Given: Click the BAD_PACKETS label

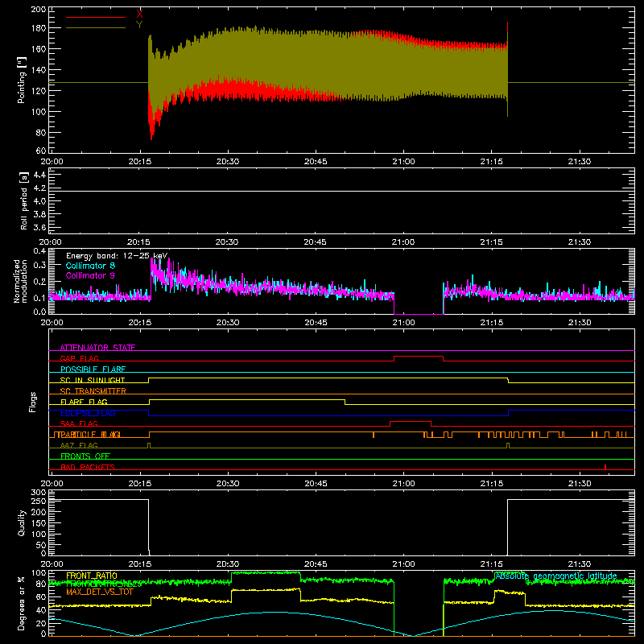Looking at the screenshot, I should click(x=88, y=467).
